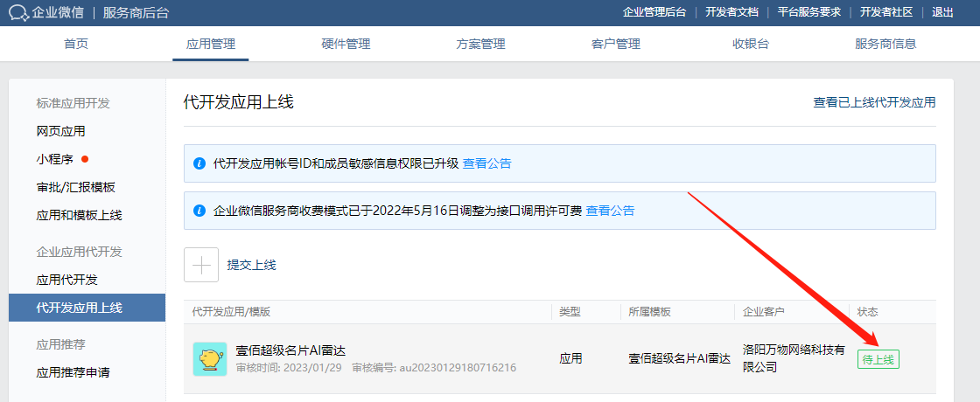The image size is (980, 402).
Task: Click the 状态 column header
Action: point(867,311)
